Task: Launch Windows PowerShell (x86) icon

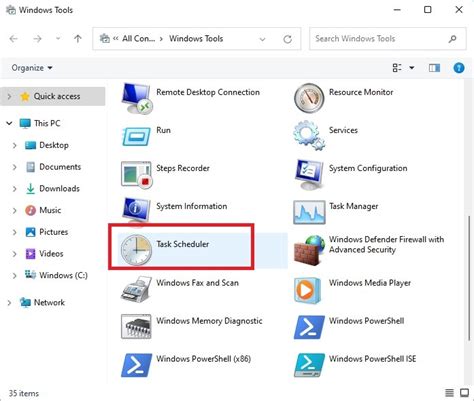Action: 136,365
